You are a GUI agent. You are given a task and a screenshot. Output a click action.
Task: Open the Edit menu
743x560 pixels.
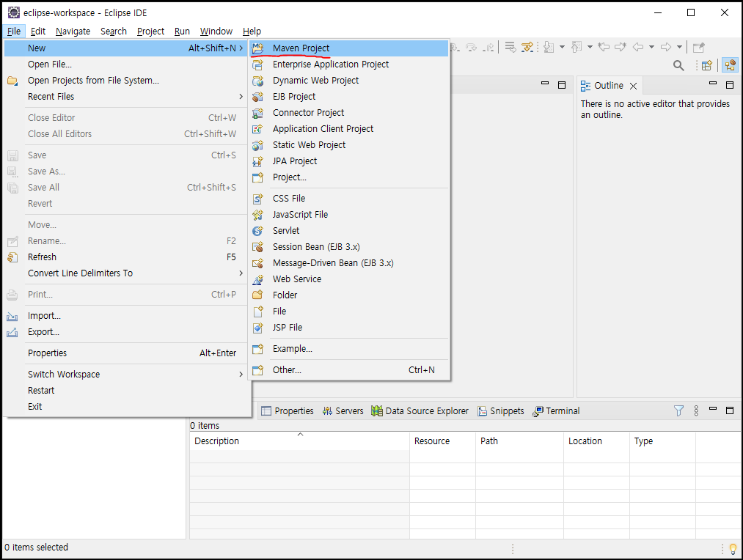click(x=38, y=32)
